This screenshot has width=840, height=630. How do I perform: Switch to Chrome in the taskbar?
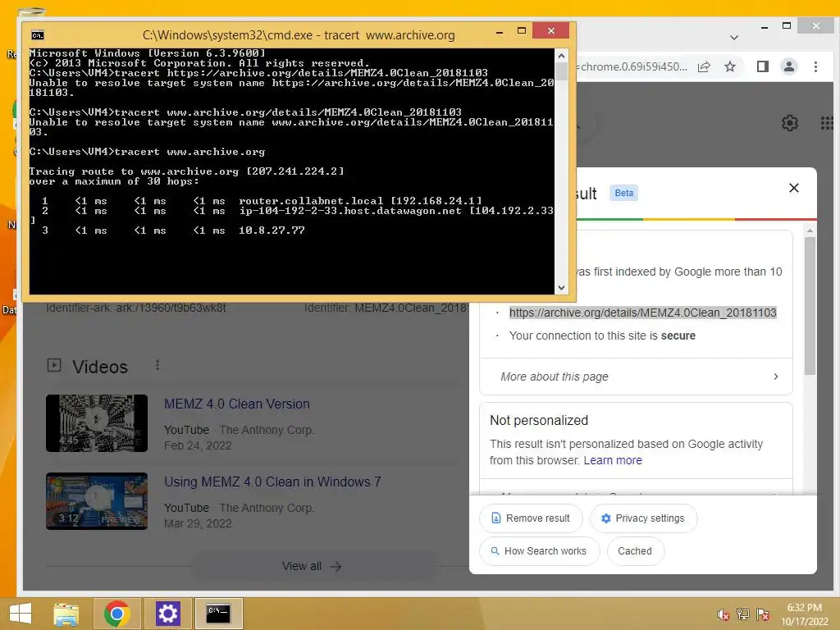(x=116, y=614)
